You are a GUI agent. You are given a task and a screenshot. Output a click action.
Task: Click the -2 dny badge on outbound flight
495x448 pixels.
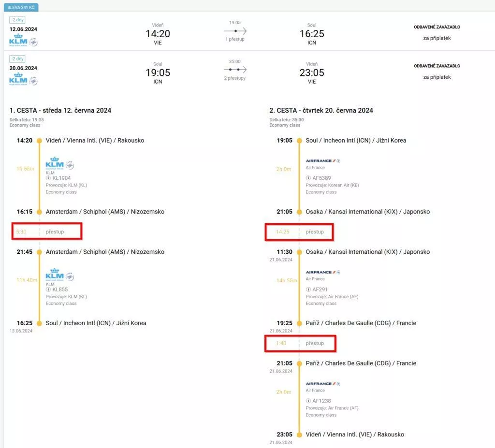(x=17, y=20)
